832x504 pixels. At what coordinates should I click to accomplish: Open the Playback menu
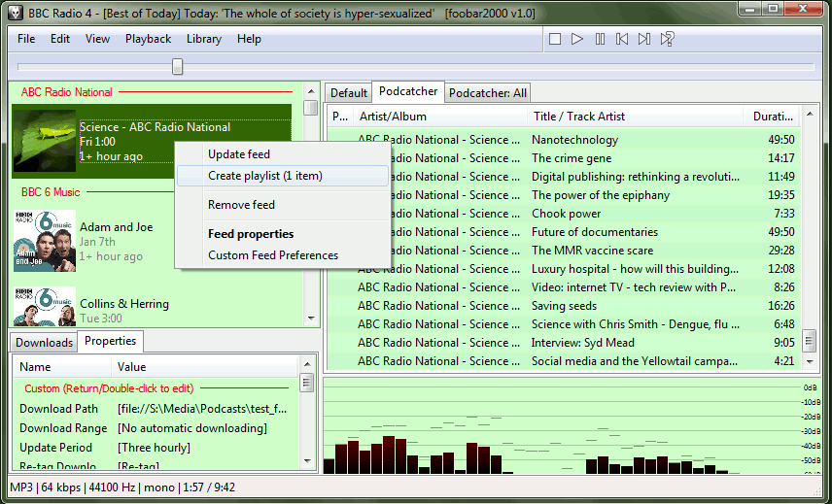click(148, 39)
